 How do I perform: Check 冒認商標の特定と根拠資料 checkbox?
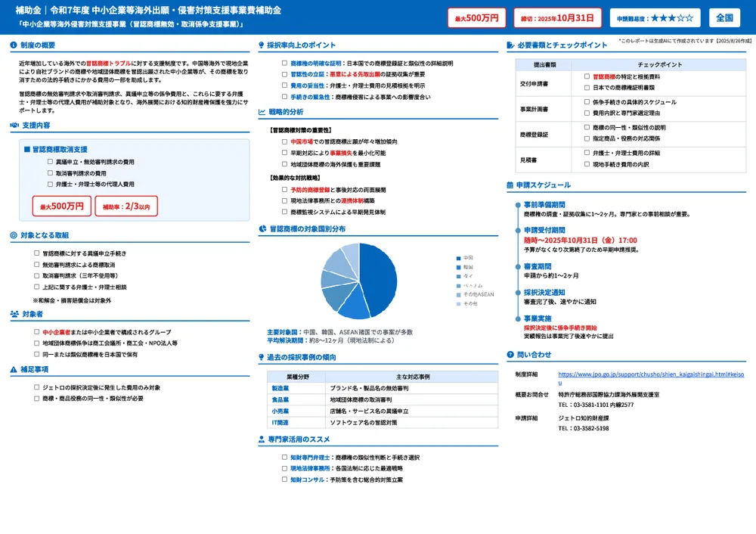[587, 76]
